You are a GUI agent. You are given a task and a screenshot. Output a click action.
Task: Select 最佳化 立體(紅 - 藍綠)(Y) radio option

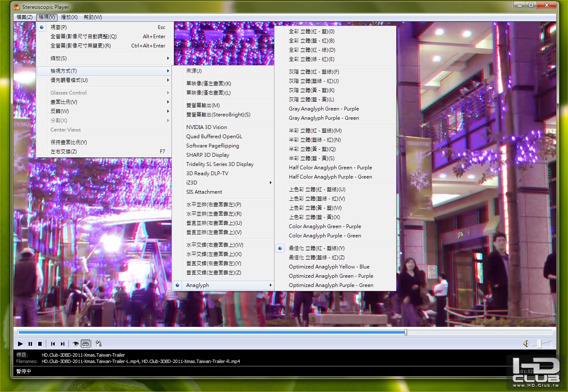pos(336,248)
